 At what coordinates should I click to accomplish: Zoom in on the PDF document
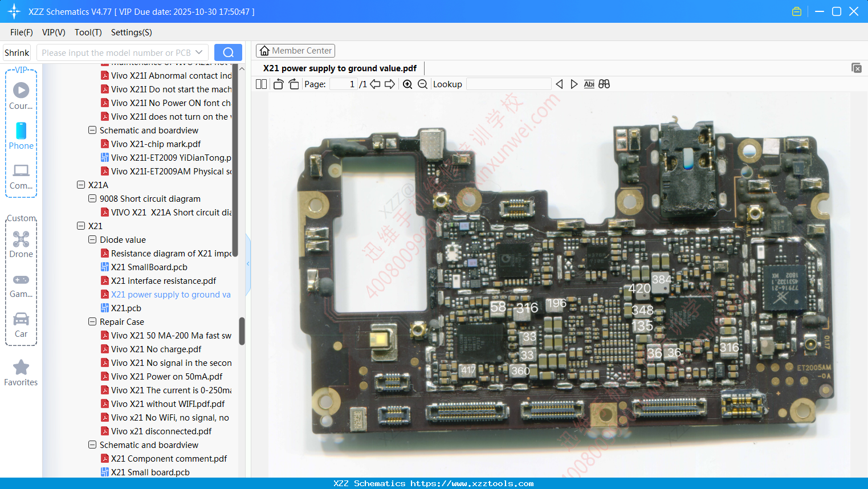coord(407,84)
